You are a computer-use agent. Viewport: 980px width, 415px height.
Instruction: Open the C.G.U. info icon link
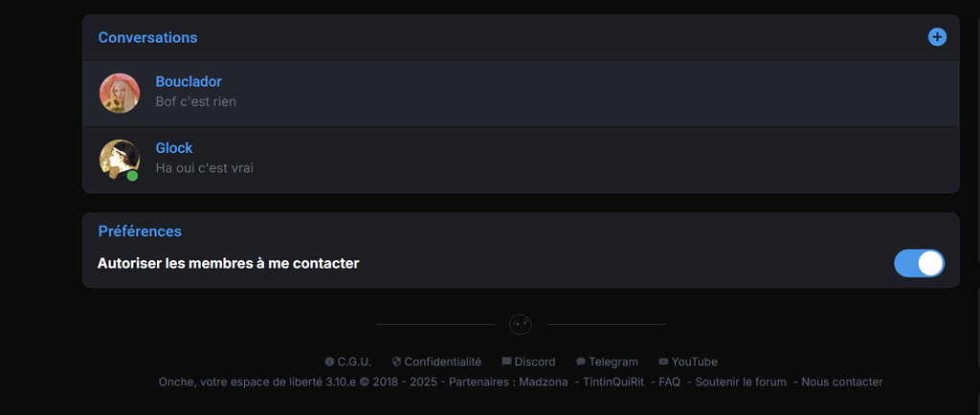click(330, 362)
